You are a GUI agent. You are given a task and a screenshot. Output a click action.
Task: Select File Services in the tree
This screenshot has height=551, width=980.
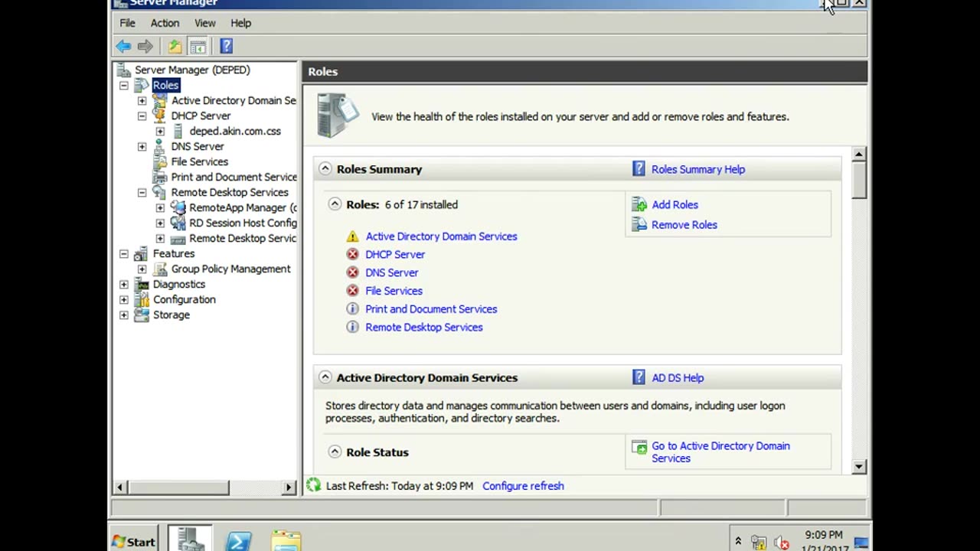(x=200, y=161)
